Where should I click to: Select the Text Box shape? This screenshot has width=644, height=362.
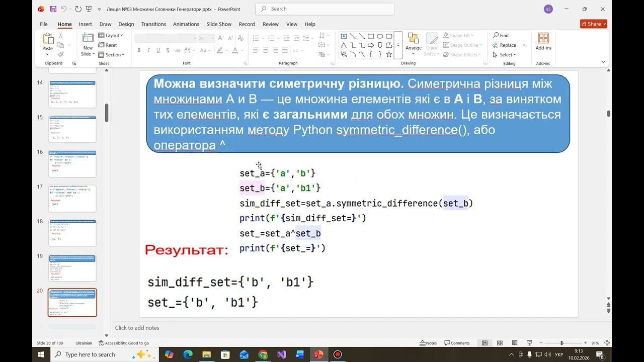coord(344,36)
